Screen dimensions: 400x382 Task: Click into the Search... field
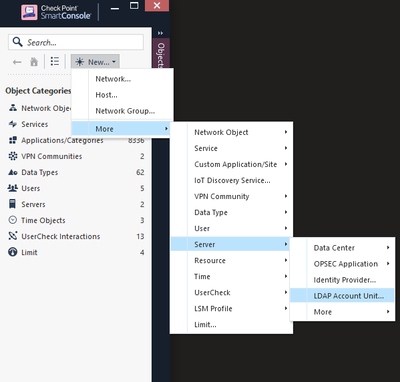click(76, 42)
